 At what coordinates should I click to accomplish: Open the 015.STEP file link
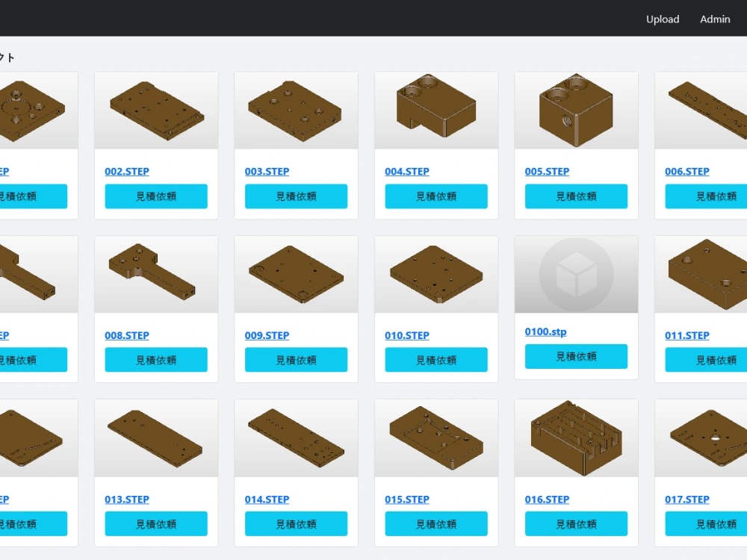point(407,500)
